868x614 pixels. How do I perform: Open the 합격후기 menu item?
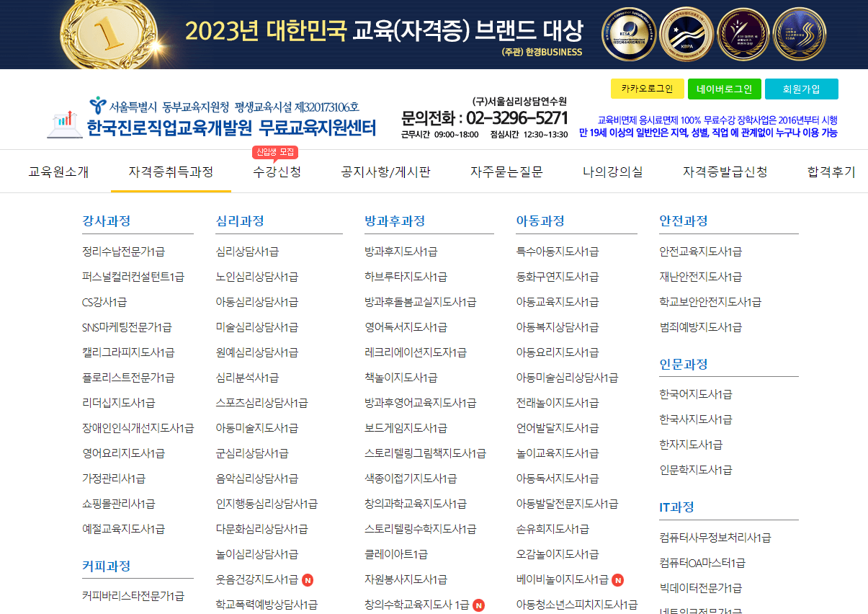coord(829,172)
